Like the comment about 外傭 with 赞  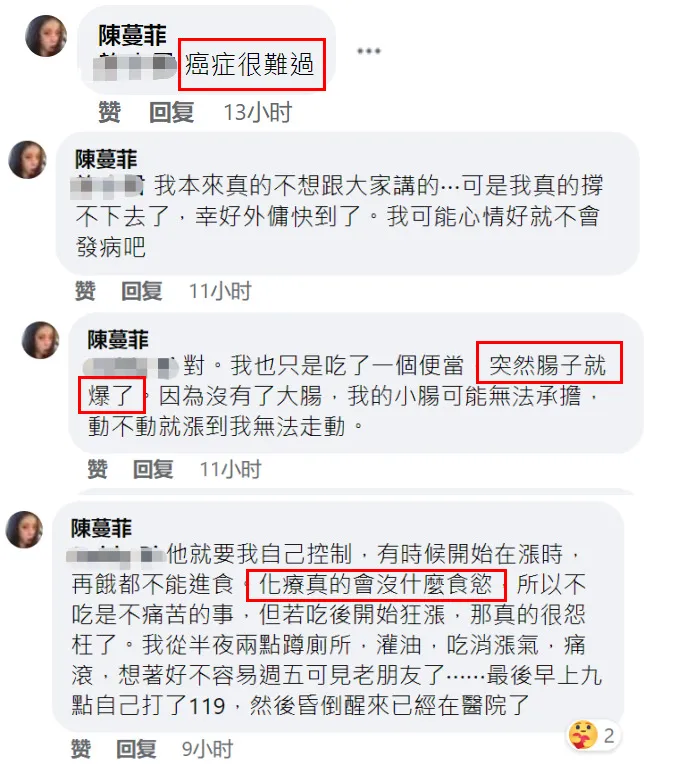[85, 291]
